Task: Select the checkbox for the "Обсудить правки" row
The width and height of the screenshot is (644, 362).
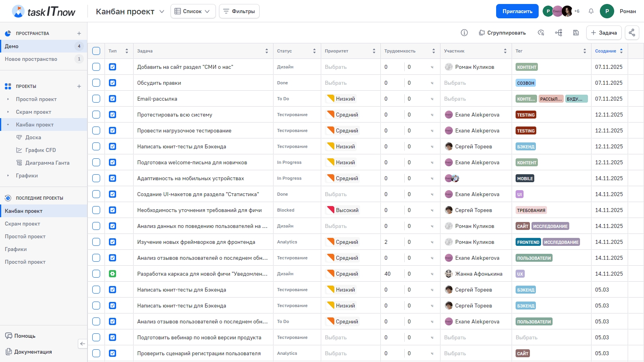Action: click(x=96, y=83)
